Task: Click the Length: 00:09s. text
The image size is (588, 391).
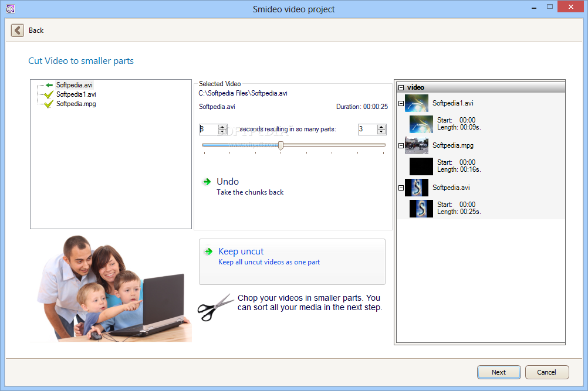Action: pyautogui.click(x=459, y=127)
